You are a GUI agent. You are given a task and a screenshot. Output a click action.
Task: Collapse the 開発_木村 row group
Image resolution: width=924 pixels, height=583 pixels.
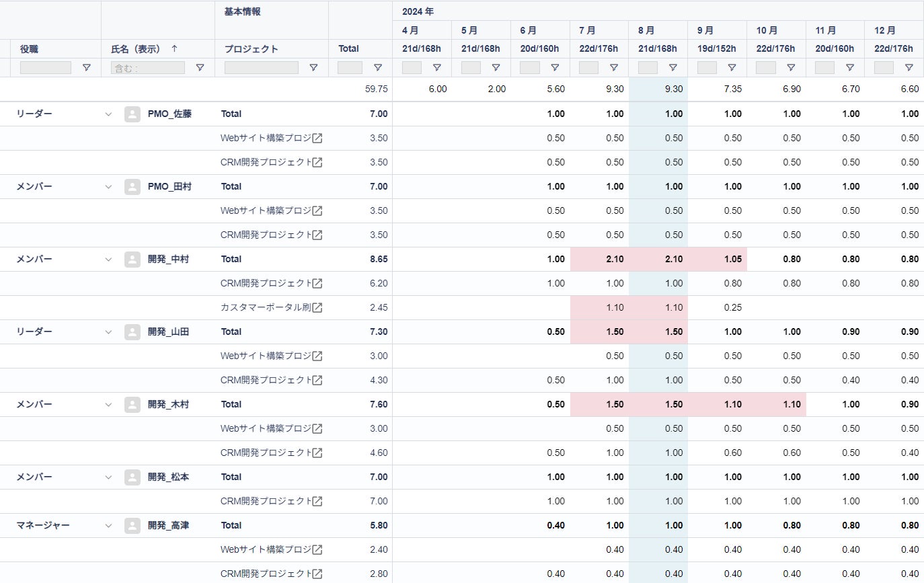(x=108, y=404)
